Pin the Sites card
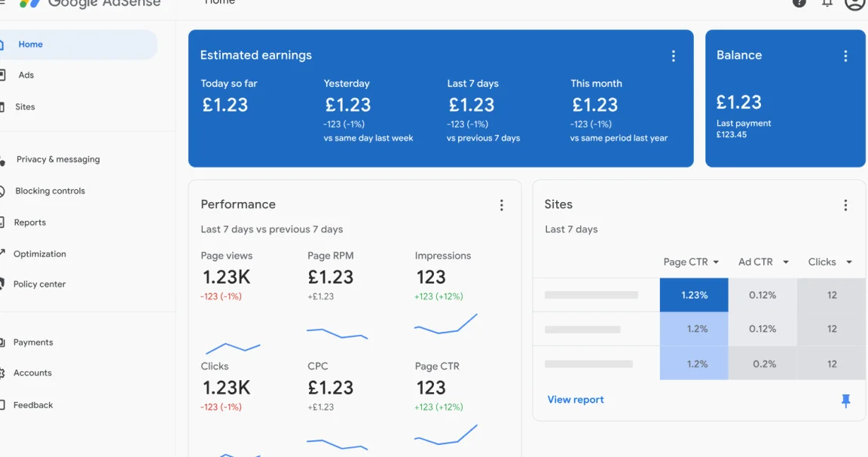 845,400
